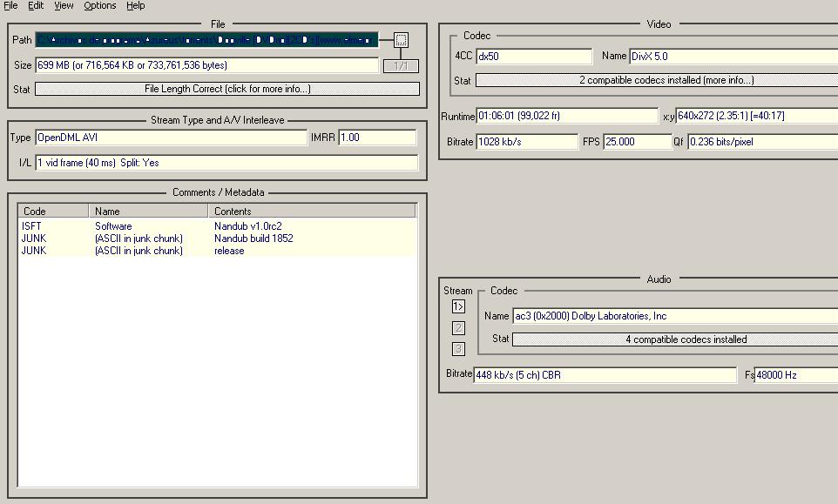Click the Fs field showing 48000 Hz

point(796,375)
